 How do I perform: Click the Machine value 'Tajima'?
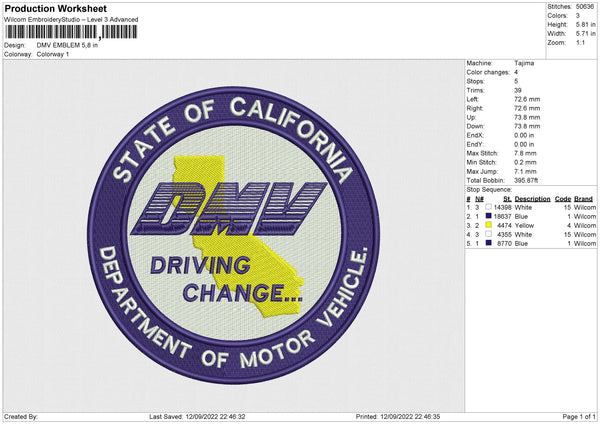click(524, 63)
